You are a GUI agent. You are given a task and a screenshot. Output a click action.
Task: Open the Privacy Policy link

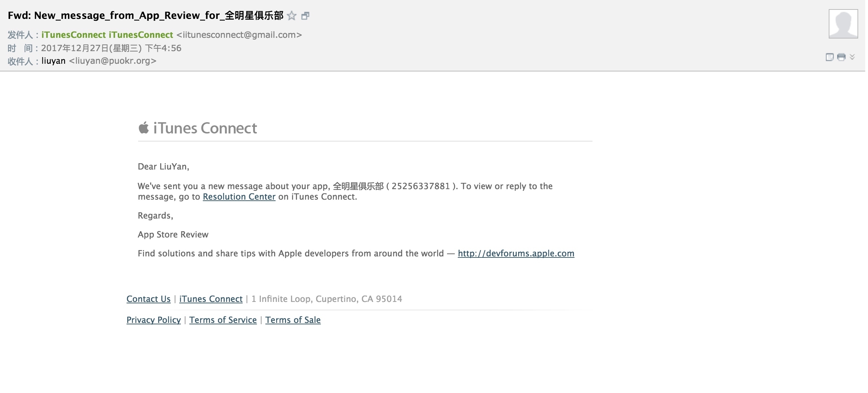(154, 320)
